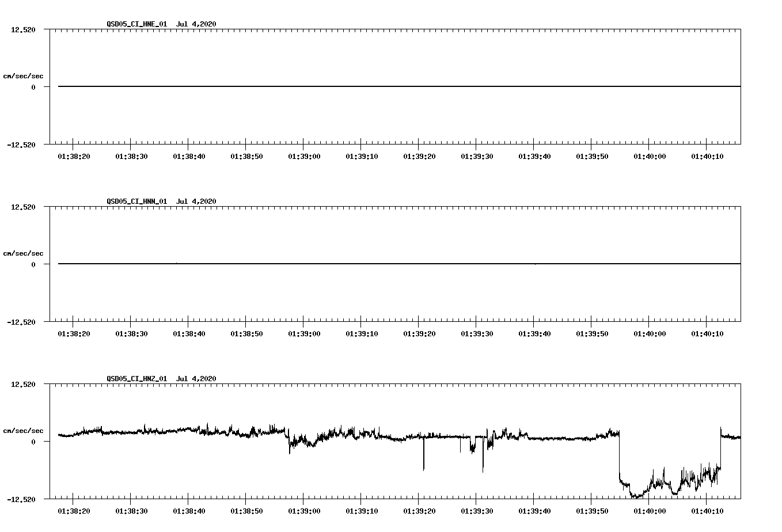782x532 pixels.
Task: Click the cm/sec/sec unit label on HNN plot
Action: point(23,253)
